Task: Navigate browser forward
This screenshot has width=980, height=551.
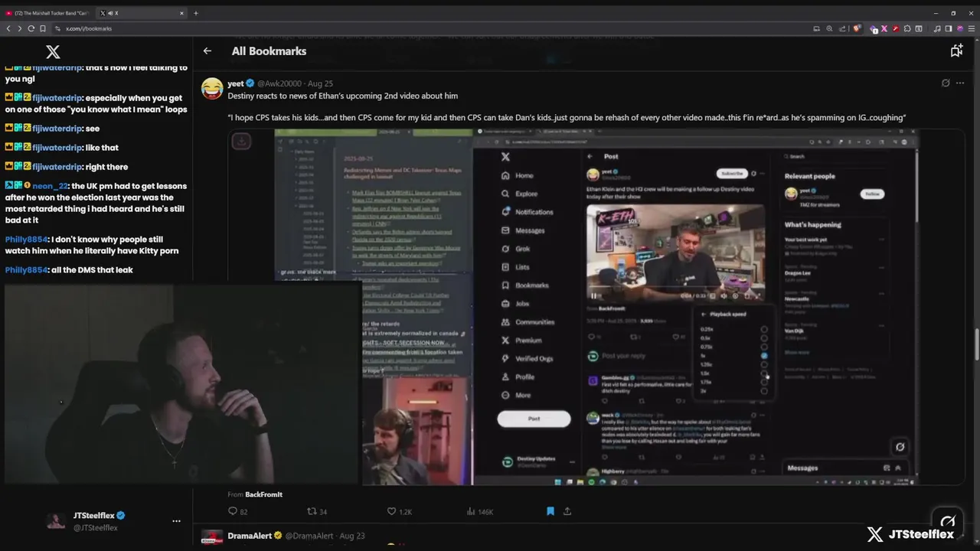Action: (x=20, y=28)
